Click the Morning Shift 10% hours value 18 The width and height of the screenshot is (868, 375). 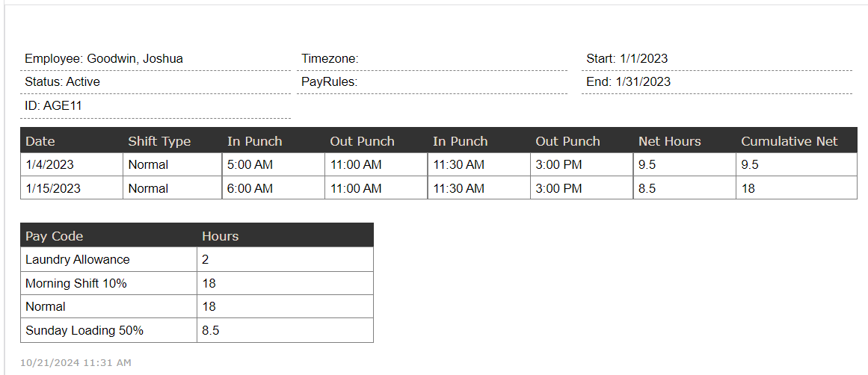[x=285, y=283]
